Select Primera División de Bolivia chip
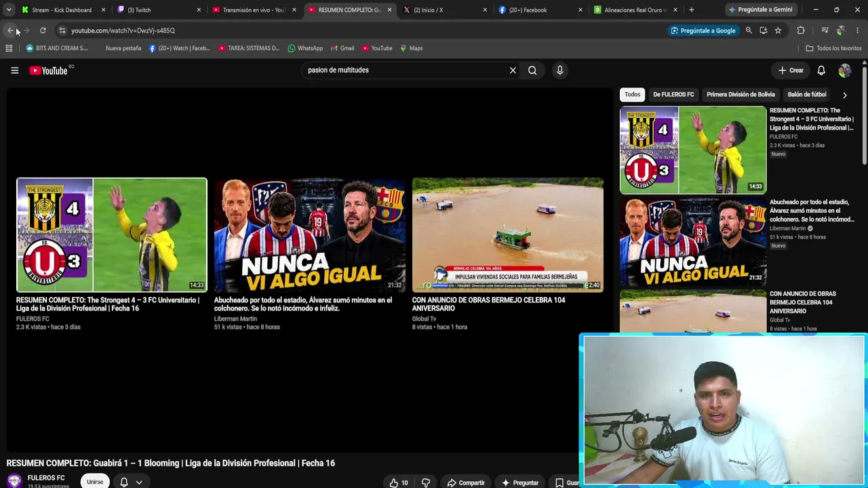This screenshot has width=868, height=488. (x=741, y=95)
